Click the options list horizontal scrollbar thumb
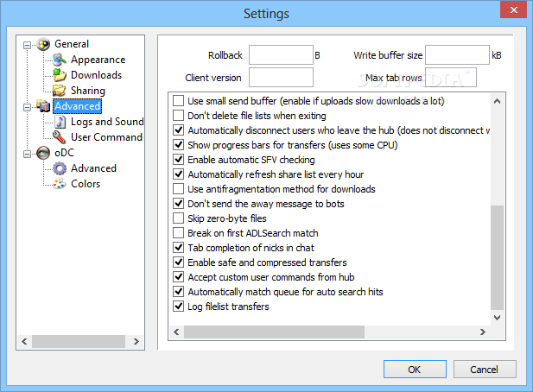The height and width of the screenshot is (392, 533). pos(274,332)
